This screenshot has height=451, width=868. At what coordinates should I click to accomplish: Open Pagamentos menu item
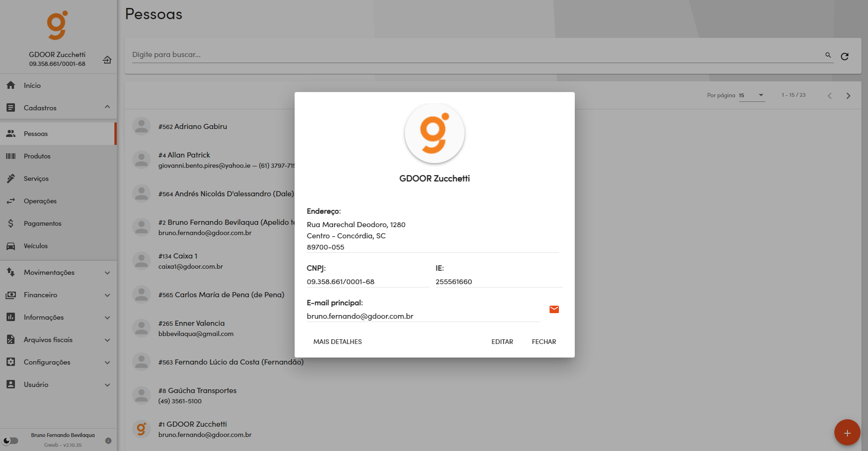point(58,223)
